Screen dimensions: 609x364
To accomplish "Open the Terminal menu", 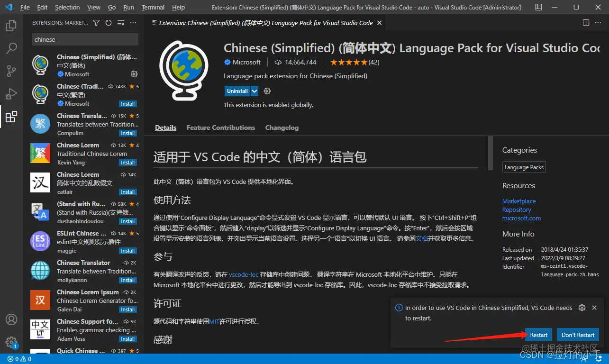I will (x=153, y=7).
